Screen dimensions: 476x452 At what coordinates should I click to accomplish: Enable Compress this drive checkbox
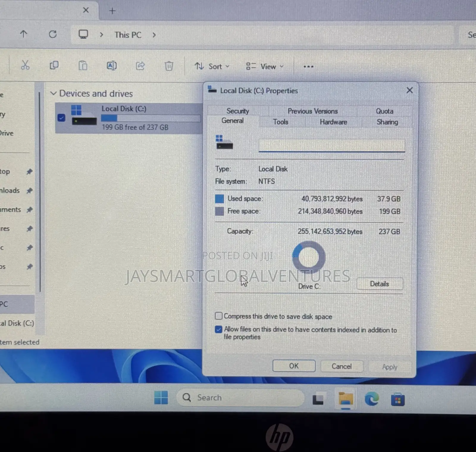(219, 316)
